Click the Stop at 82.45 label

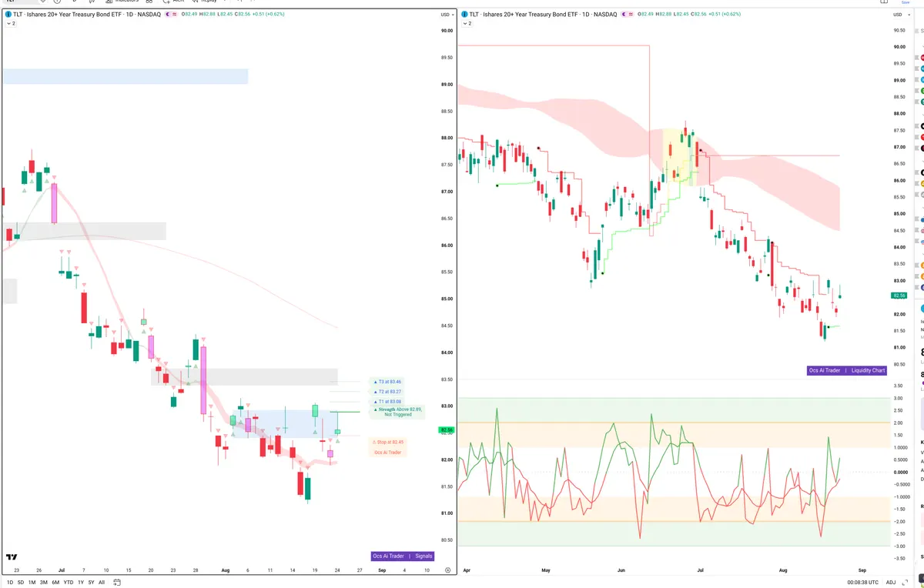click(387, 443)
